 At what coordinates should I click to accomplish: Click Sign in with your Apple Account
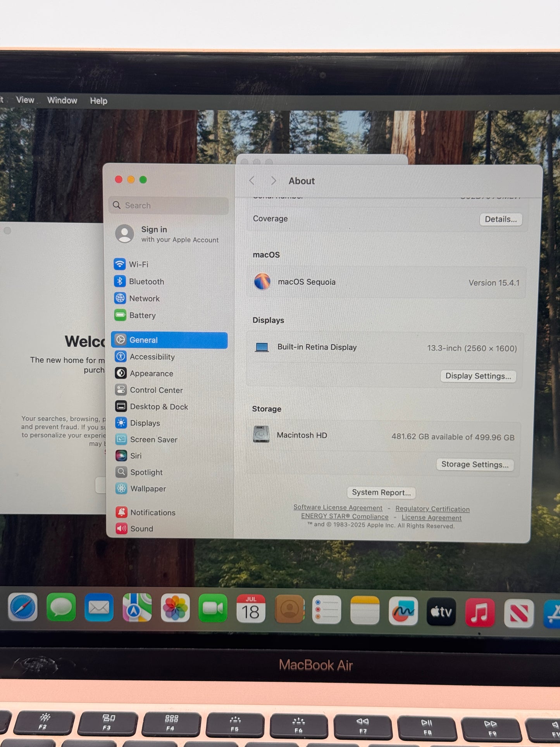point(169,234)
